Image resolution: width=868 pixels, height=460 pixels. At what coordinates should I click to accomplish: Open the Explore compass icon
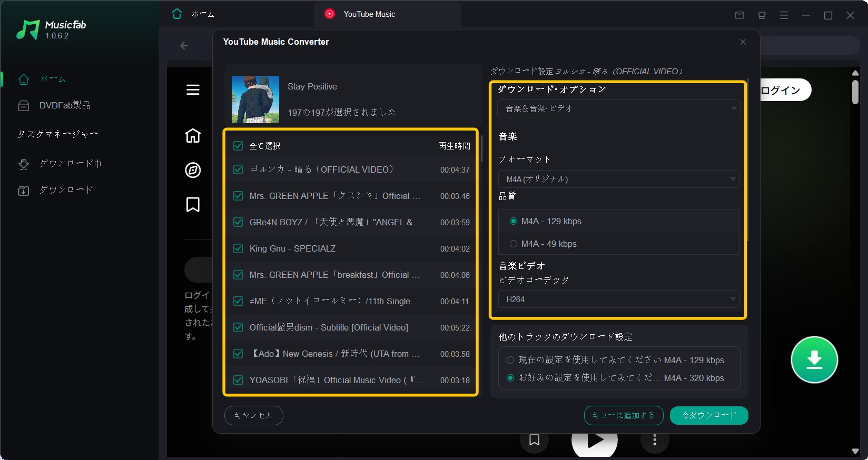tap(193, 170)
